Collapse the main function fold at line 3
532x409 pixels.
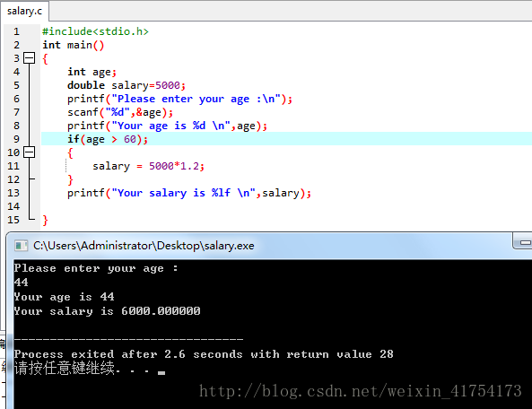pos(30,58)
